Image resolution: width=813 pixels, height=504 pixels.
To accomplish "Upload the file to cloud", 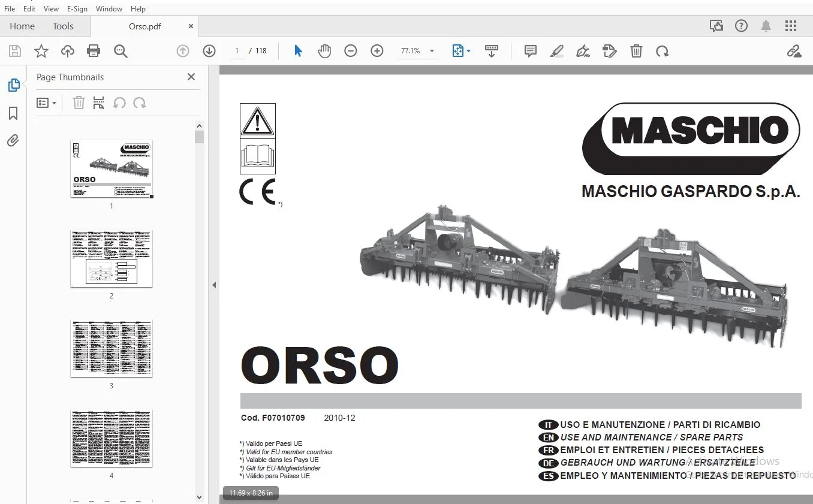I will tap(68, 52).
